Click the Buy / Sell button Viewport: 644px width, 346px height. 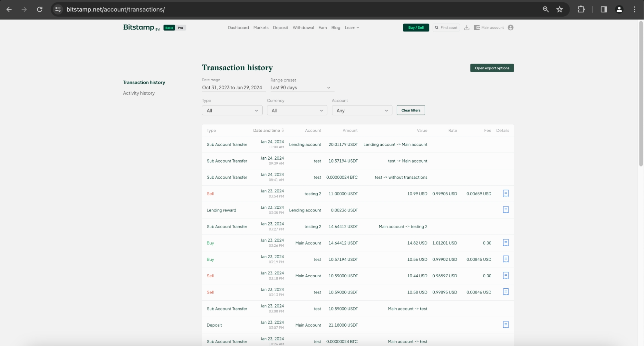416,27
